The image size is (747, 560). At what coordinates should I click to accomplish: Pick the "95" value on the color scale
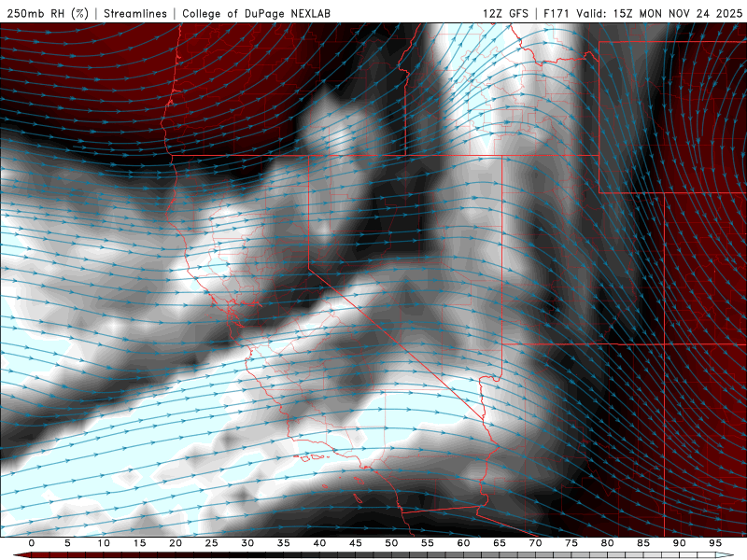715,543
